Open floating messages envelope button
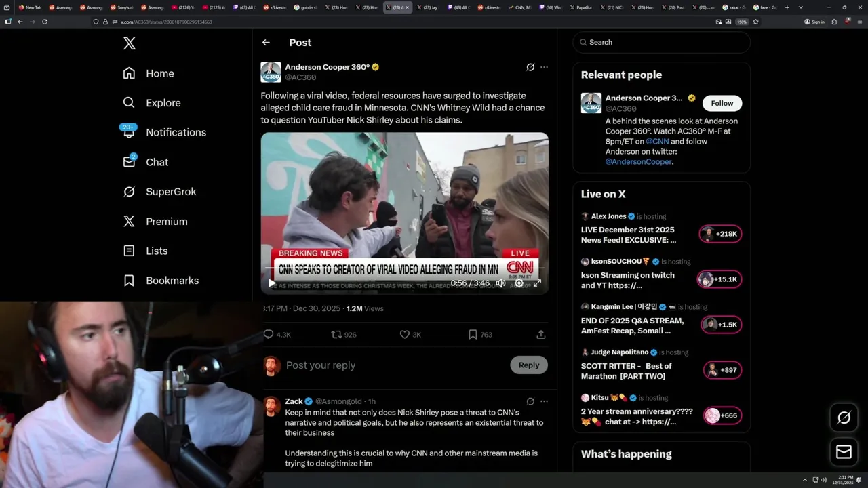Viewport: 868px width, 488px height. click(x=844, y=452)
